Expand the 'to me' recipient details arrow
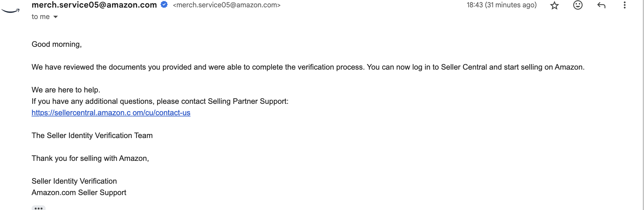 point(56,17)
